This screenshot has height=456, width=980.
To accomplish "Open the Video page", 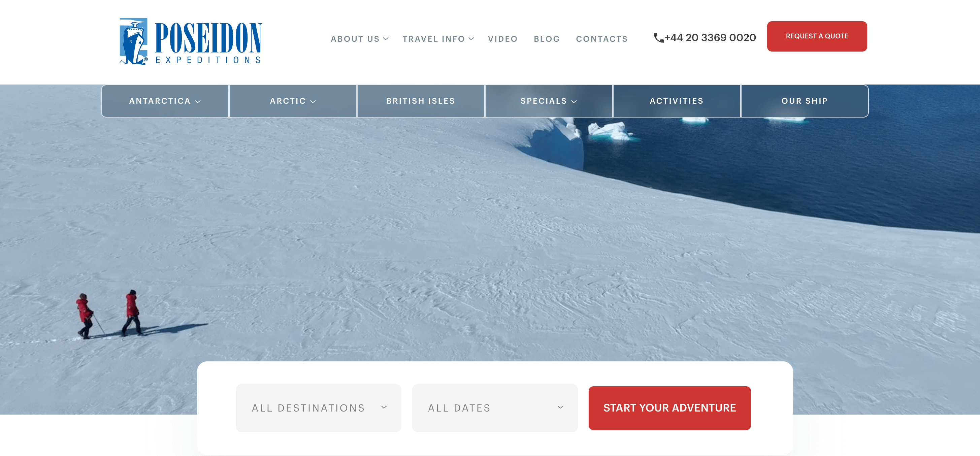I will [x=502, y=39].
